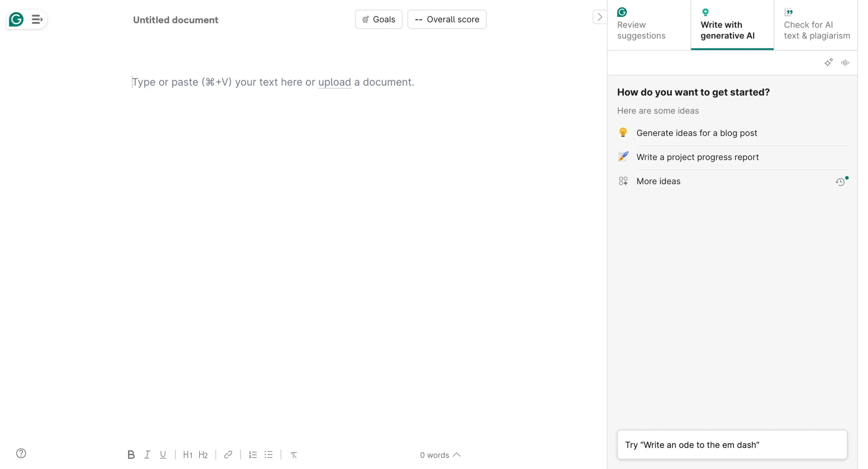Click the sparkle new-chat icon

[x=828, y=62]
